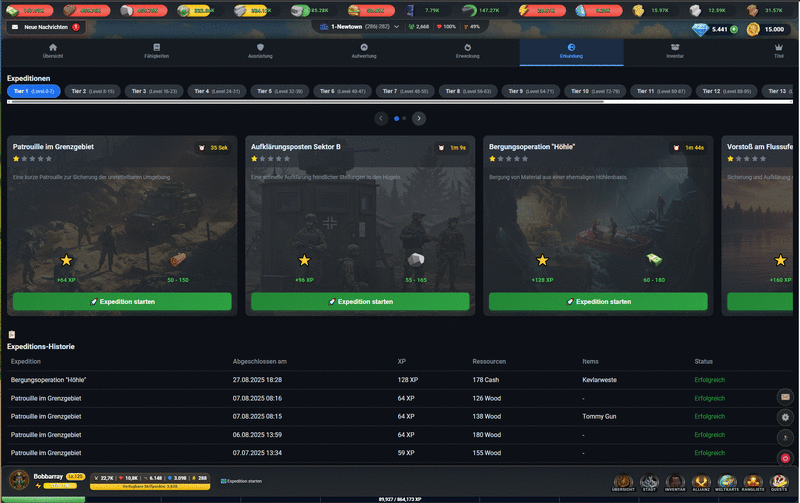The height and width of the screenshot is (503, 800).
Task: Select the Erweckung tab
Action: 467,51
